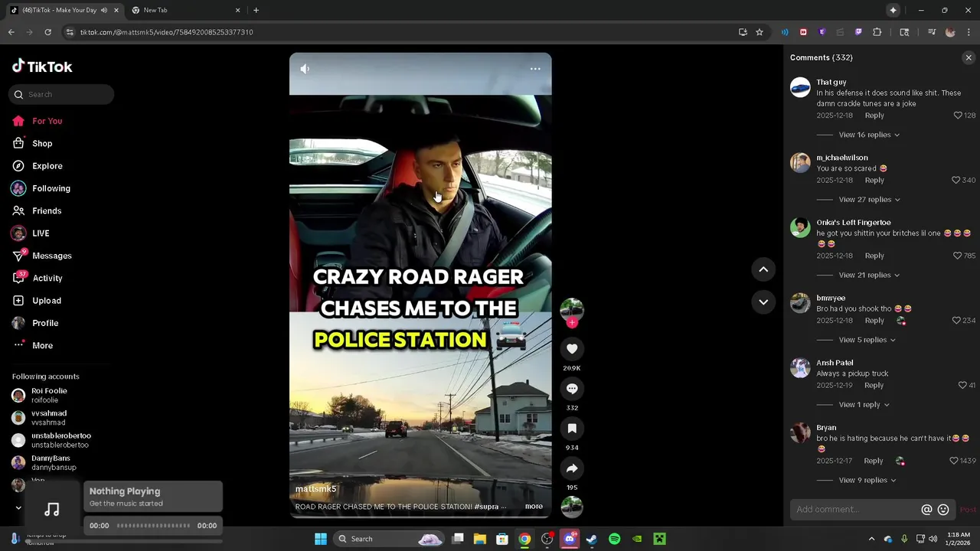Open Minecraft from the taskbar

tap(659, 539)
